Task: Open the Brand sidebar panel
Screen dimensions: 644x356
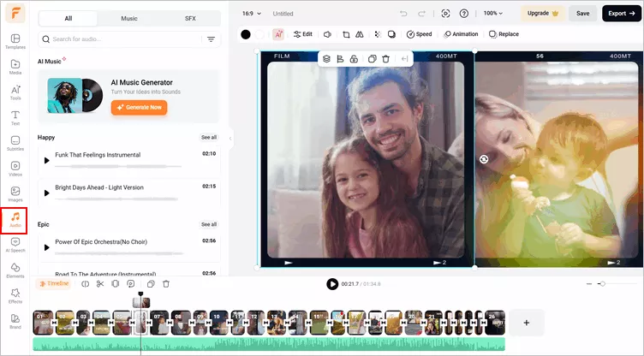Action: (x=15, y=321)
